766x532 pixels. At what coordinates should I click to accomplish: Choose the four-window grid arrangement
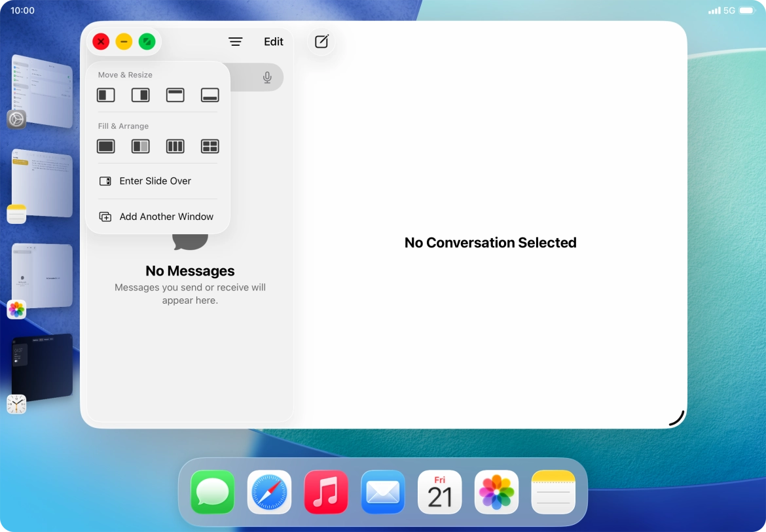pyautogui.click(x=210, y=146)
